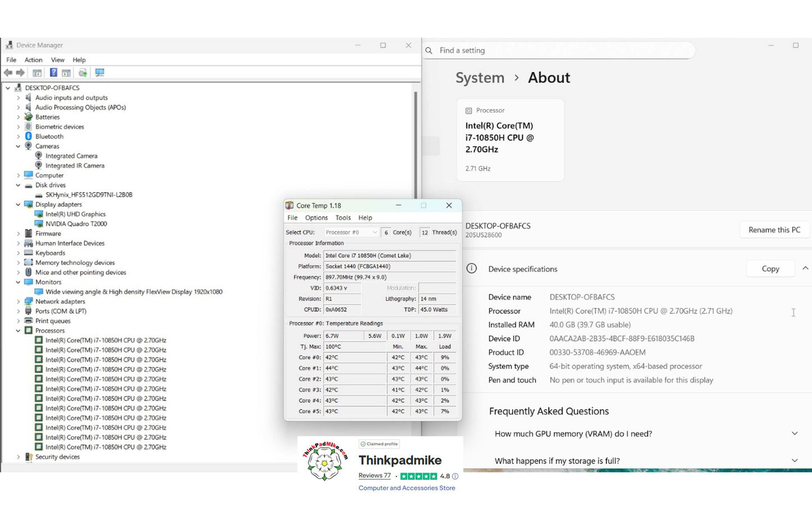Image resolution: width=812 pixels, height=510 pixels.
Task: Click the Update driver toolbar icon
Action: point(83,72)
